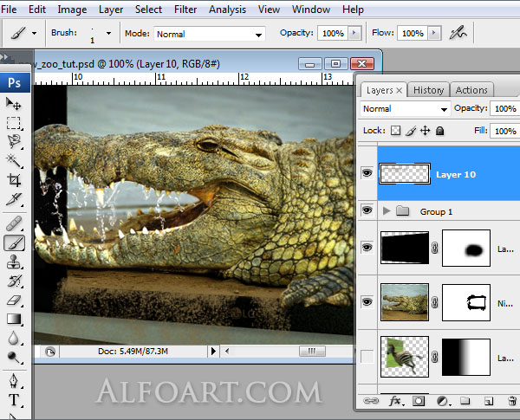Click the status bar preview icon
The height and width of the screenshot is (420, 520).
50,352
